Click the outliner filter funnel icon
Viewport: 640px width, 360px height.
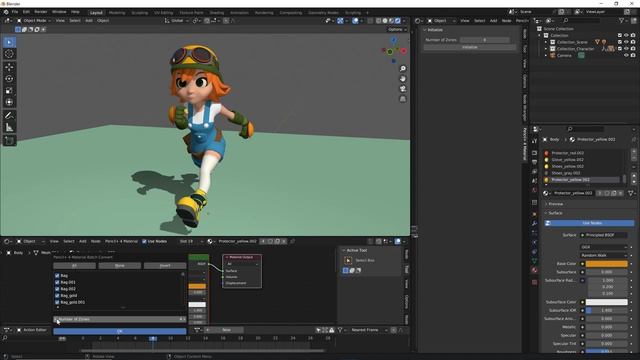click(x=621, y=20)
